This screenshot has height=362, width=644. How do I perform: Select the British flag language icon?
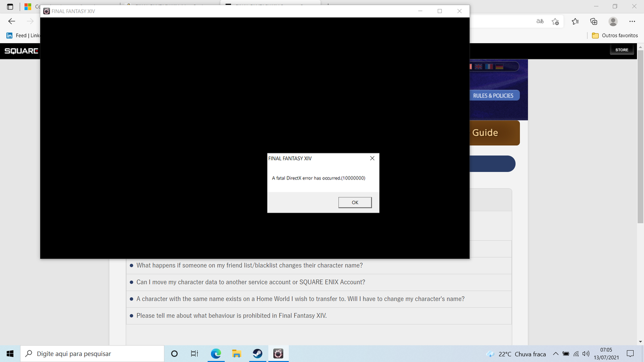tap(478, 66)
